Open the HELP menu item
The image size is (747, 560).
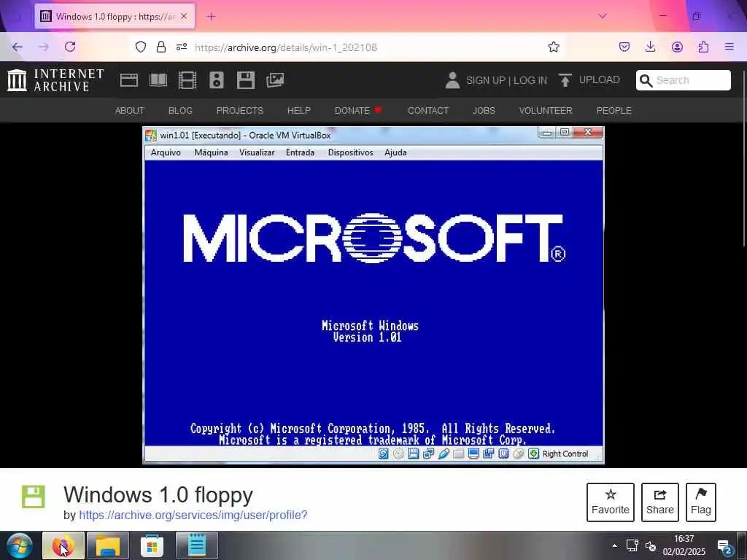click(x=298, y=111)
